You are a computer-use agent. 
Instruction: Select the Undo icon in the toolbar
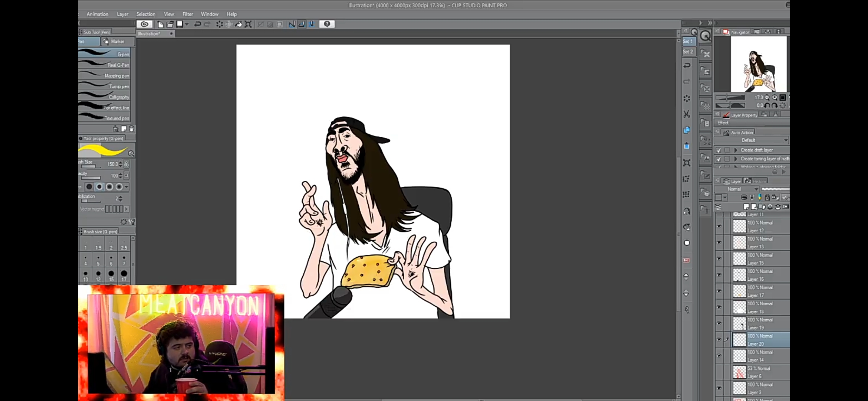[197, 24]
